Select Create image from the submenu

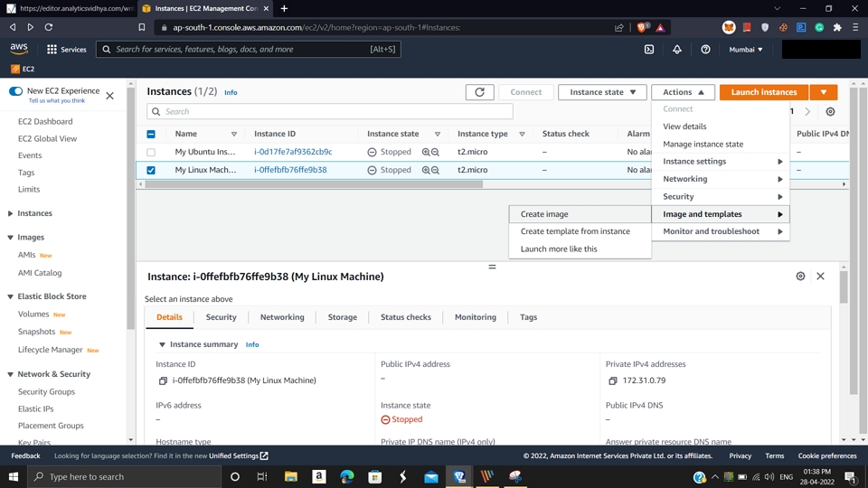[x=580, y=214]
